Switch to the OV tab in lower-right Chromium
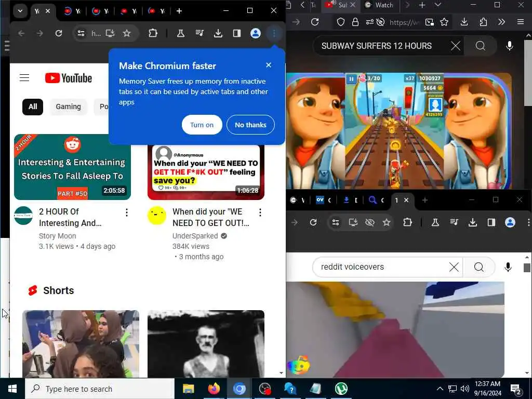This screenshot has height=399, width=532. pyautogui.click(x=324, y=200)
